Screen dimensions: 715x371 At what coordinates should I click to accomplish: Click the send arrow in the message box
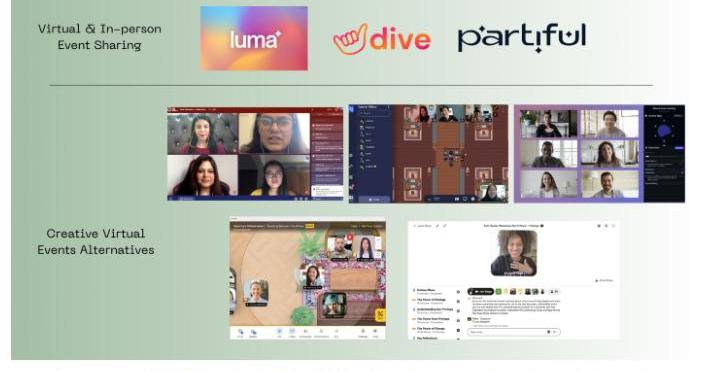pyautogui.click(x=555, y=332)
